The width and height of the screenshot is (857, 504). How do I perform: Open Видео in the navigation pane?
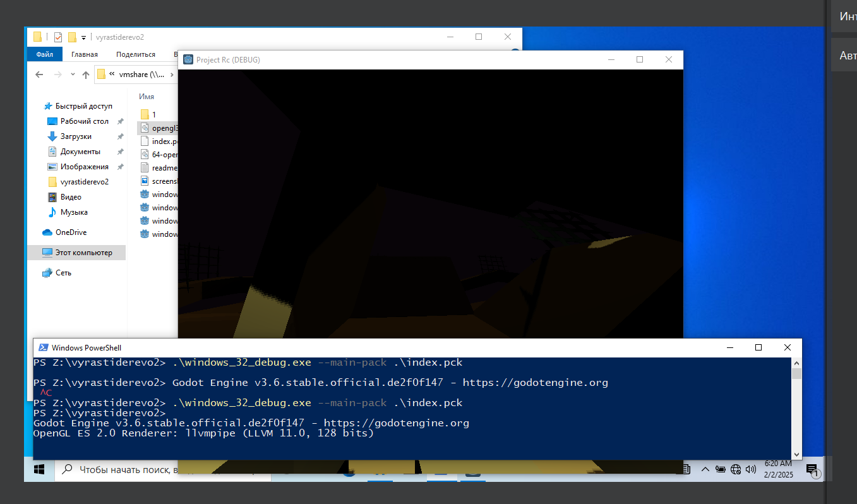(71, 197)
